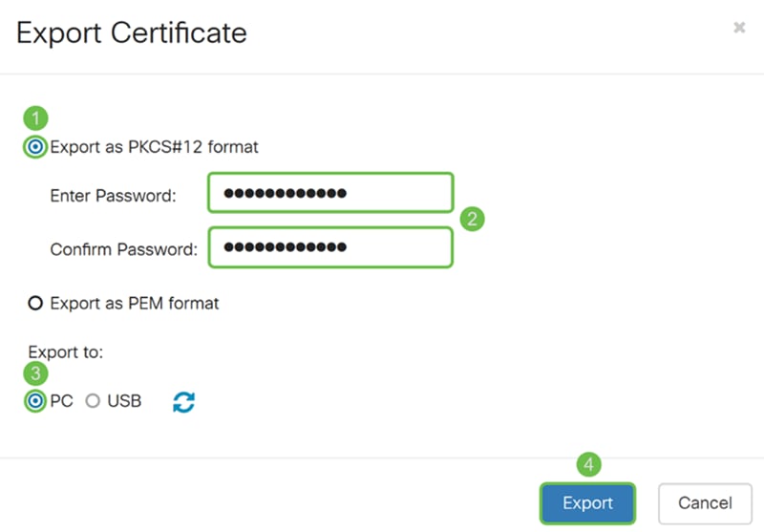Click the "Confirm Password:" label

click(x=124, y=249)
